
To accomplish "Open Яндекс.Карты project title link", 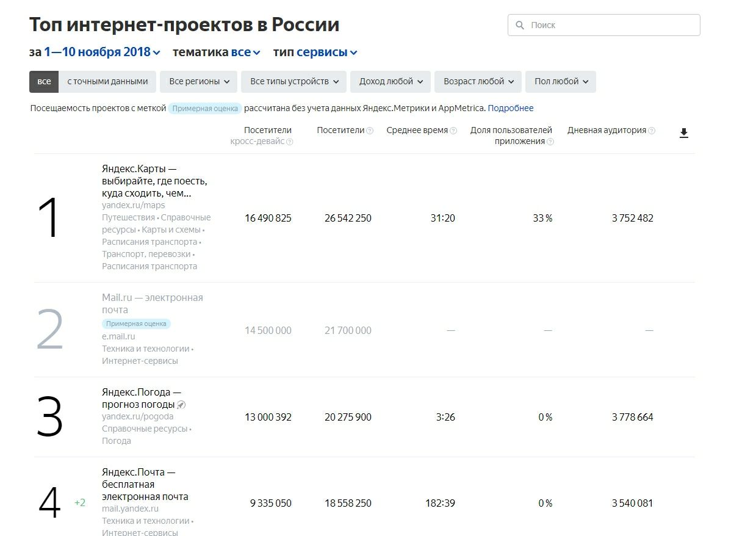I will coord(155,181).
